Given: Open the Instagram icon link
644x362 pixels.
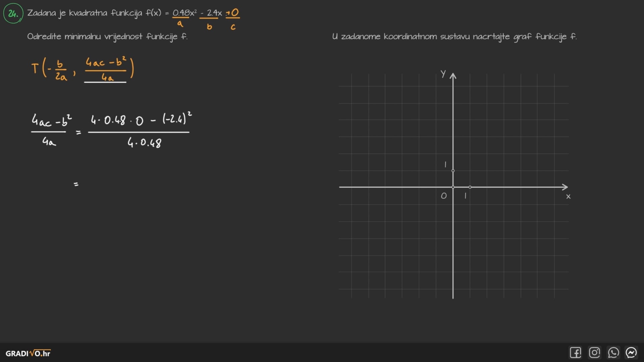Looking at the screenshot, I should click(594, 353).
